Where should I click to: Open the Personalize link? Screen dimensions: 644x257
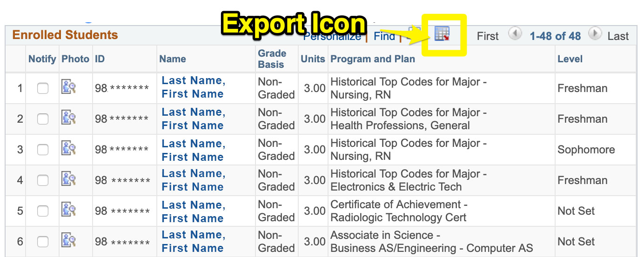[332, 36]
